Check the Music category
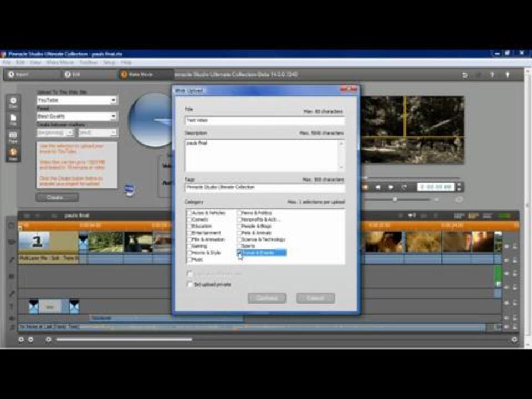The height and width of the screenshot is (399, 532). point(190,260)
